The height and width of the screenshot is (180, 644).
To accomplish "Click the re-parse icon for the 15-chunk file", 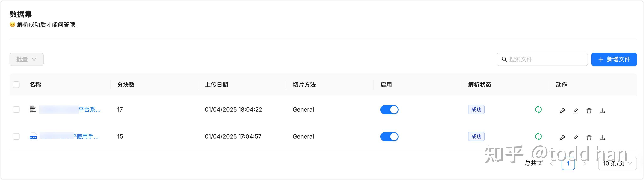I will click(x=538, y=136).
